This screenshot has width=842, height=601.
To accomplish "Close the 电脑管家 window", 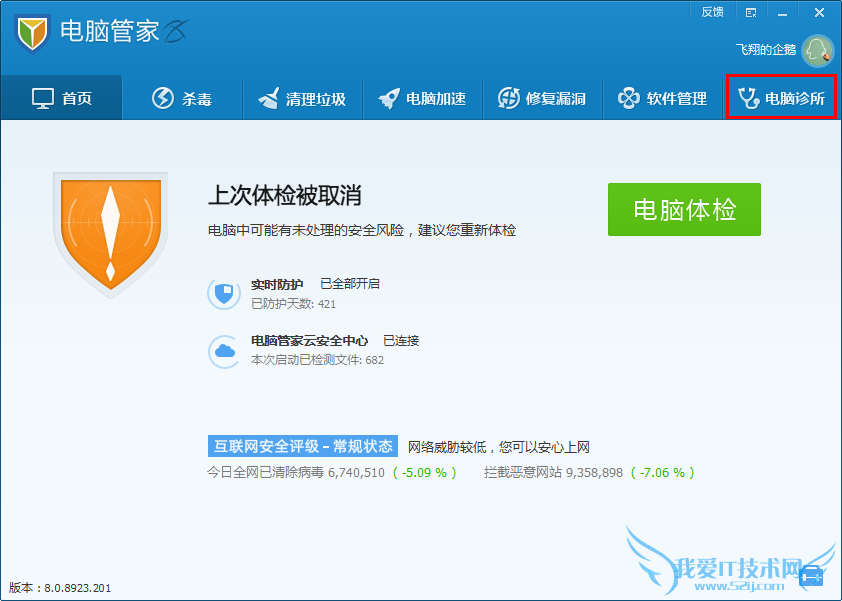I will 819,12.
